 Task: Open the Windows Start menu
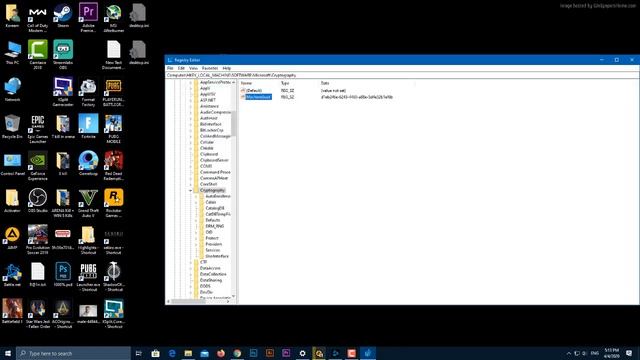(8, 353)
